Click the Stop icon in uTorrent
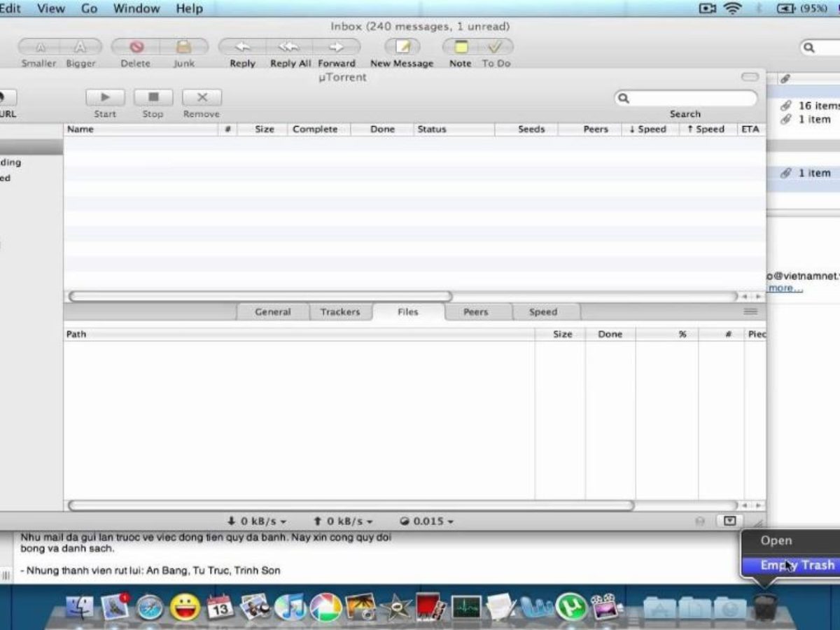Image resolution: width=840 pixels, height=630 pixels. (153, 97)
